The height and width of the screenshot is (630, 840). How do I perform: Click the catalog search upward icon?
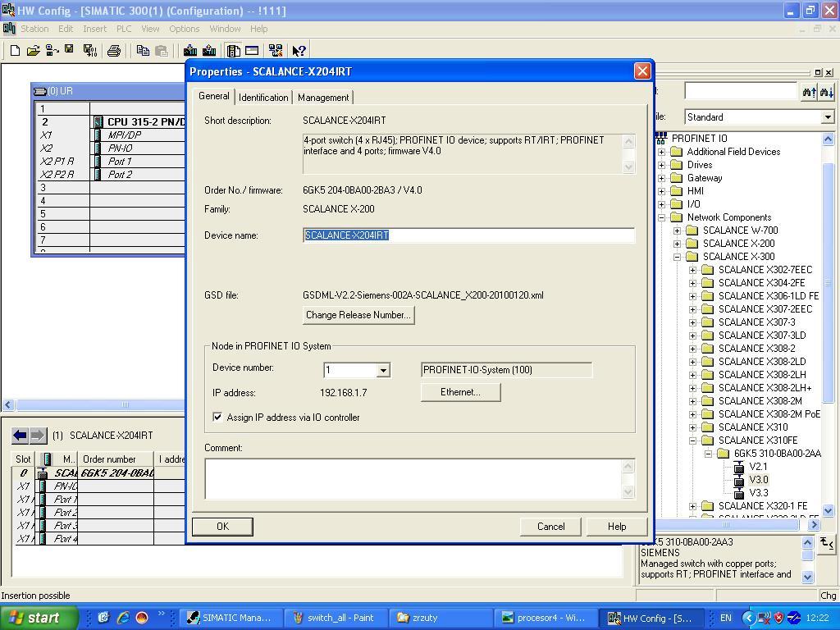pos(809,92)
